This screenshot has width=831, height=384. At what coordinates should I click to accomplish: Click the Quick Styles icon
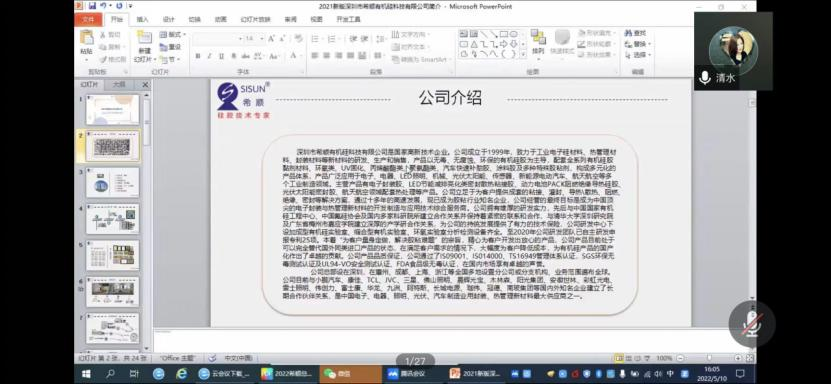562,38
